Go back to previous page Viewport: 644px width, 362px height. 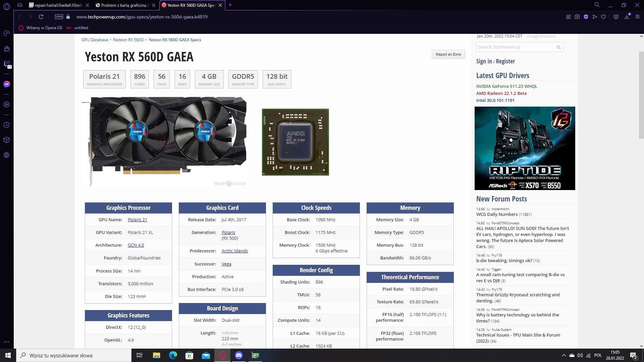[19, 17]
